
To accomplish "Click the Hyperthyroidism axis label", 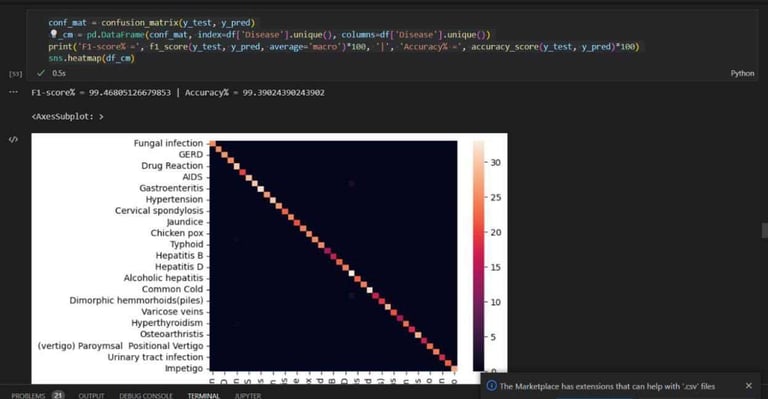I will click(167, 323).
